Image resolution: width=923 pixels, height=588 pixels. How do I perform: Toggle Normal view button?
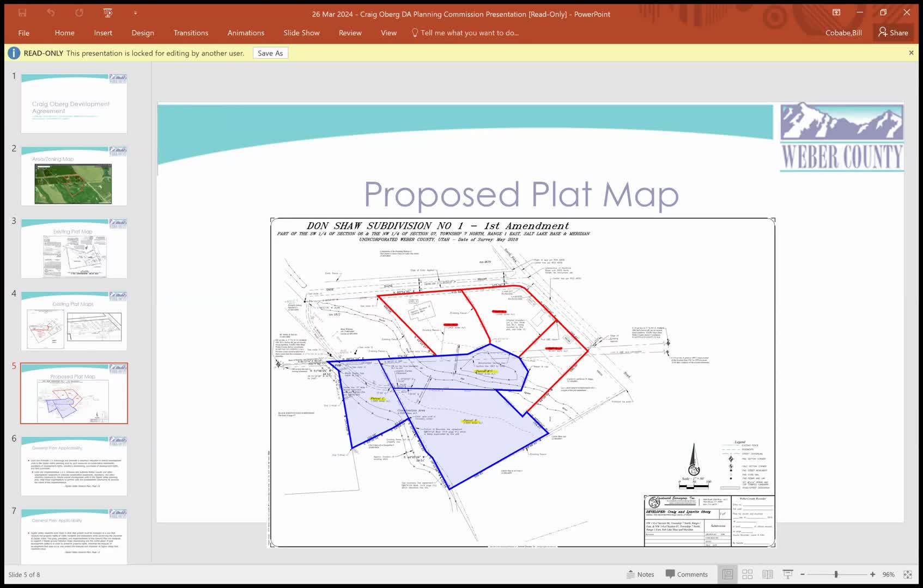point(727,574)
